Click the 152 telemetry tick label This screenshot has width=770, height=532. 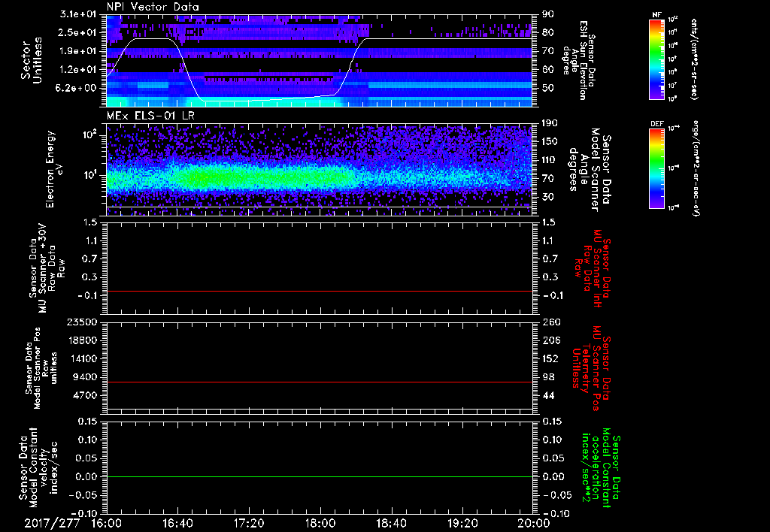(x=550, y=358)
